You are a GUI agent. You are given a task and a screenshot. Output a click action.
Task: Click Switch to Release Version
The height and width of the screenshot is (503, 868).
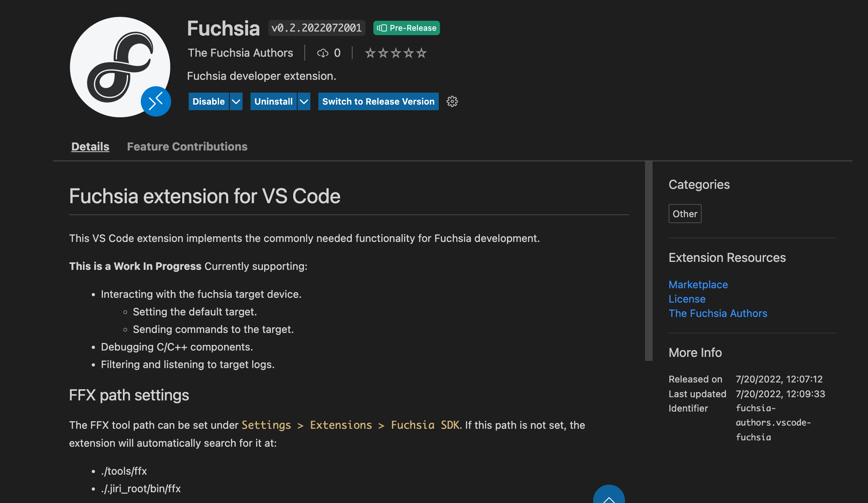[x=378, y=101]
